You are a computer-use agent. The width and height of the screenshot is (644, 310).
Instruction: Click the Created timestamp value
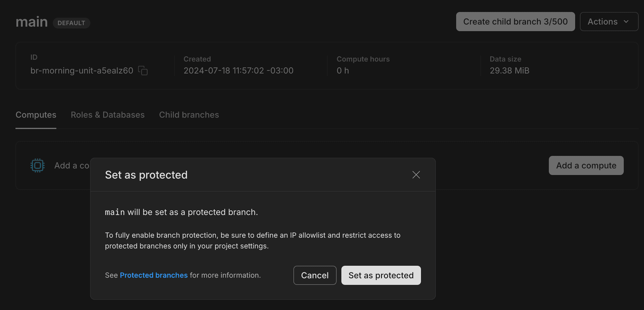tap(238, 71)
